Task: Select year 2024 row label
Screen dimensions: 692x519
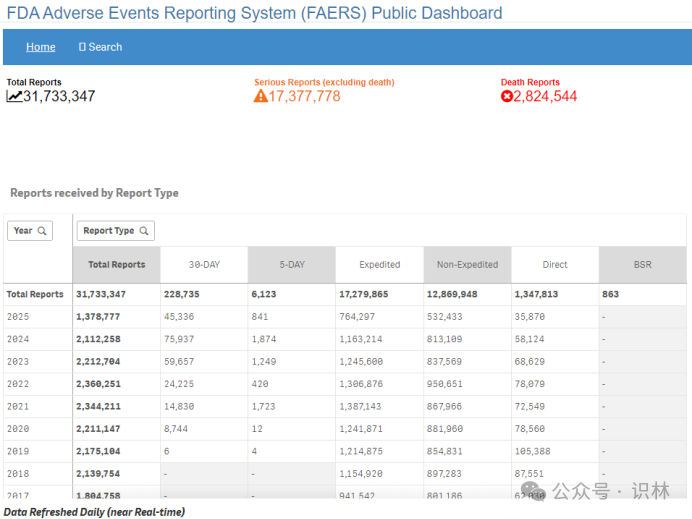Action: [18, 339]
